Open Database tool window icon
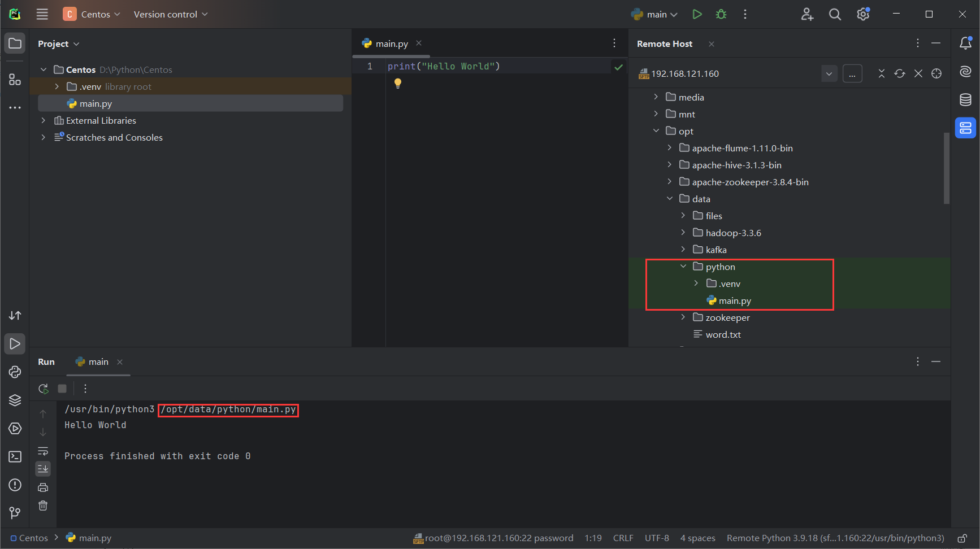Screen dimensions: 980x549 pos(966,99)
